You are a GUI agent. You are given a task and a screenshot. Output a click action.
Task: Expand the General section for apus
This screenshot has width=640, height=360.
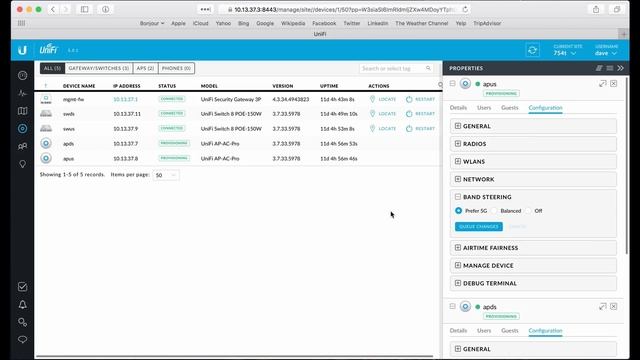533,126
